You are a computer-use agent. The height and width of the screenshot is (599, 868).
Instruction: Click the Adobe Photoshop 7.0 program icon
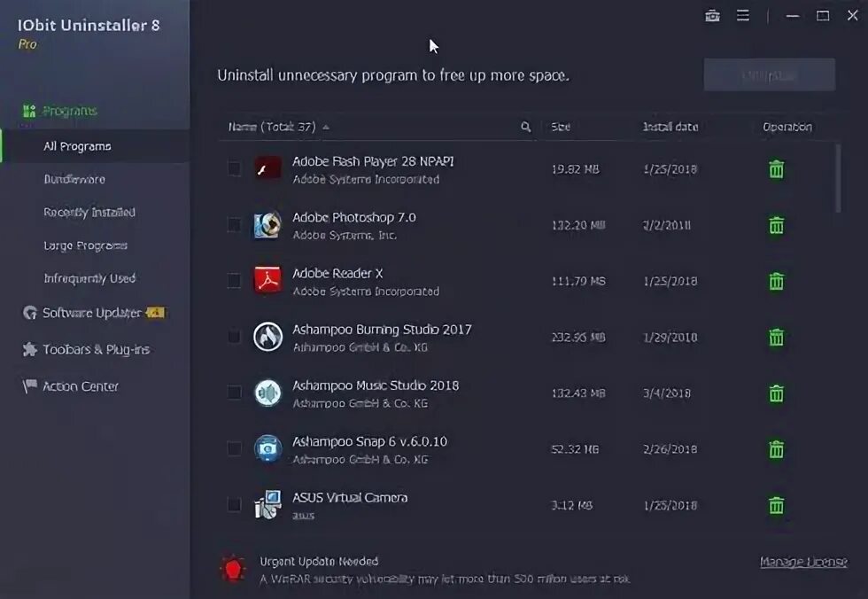click(x=267, y=225)
